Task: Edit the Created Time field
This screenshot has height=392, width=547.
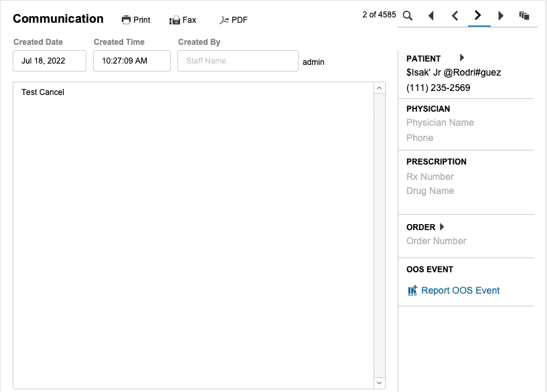Action: click(132, 61)
